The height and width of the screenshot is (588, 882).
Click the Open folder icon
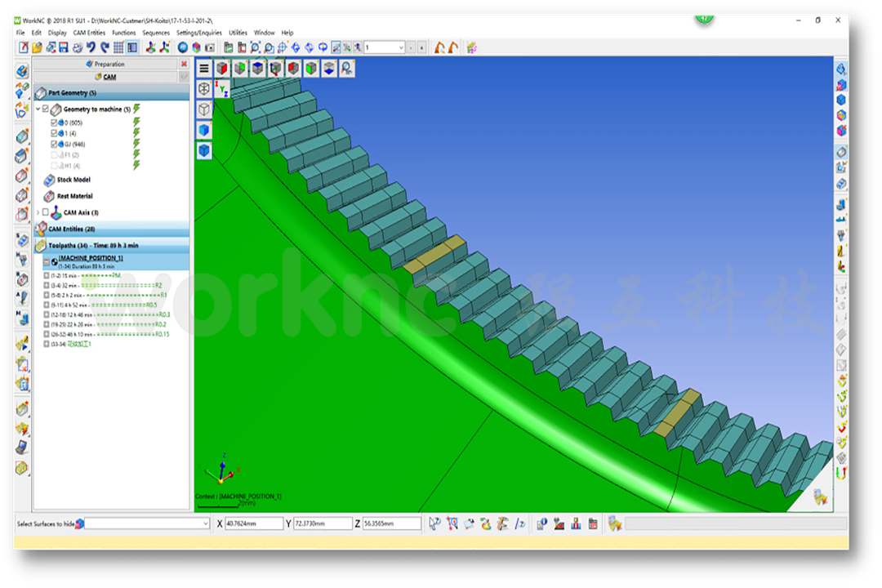coord(37,48)
